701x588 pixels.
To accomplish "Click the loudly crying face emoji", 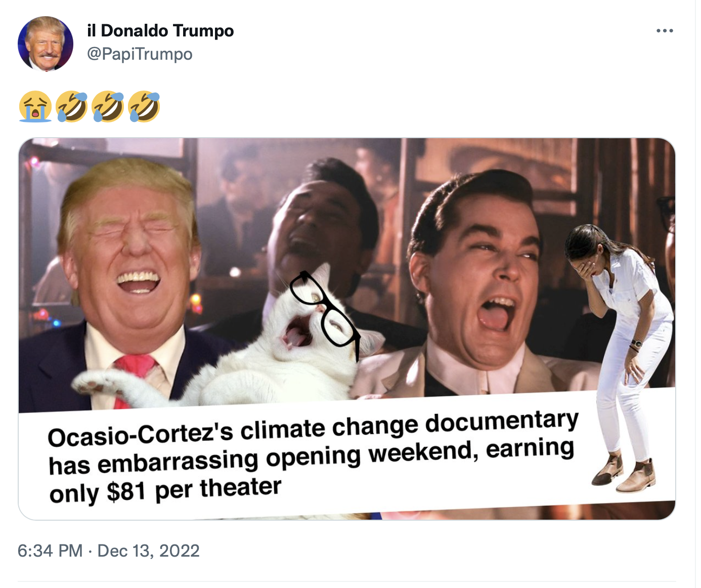I will point(35,107).
